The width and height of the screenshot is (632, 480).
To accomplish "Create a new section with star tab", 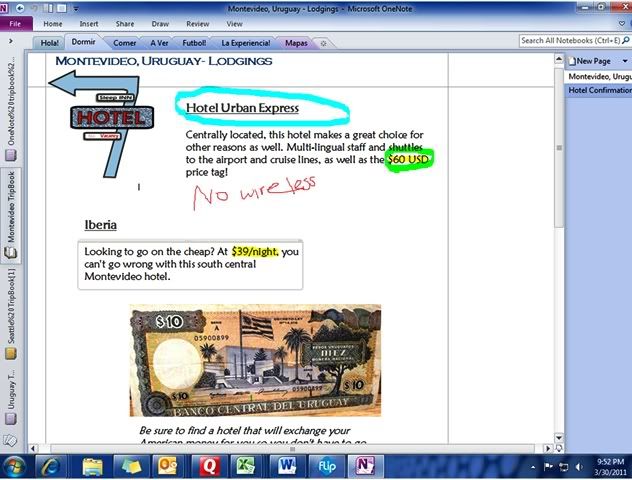I will pyautogui.click(x=323, y=43).
